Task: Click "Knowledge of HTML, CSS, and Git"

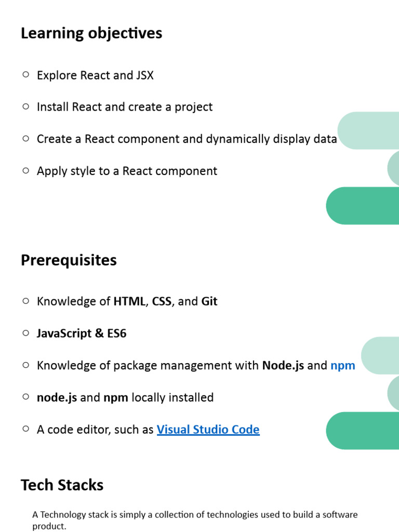Action: coord(127,301)
